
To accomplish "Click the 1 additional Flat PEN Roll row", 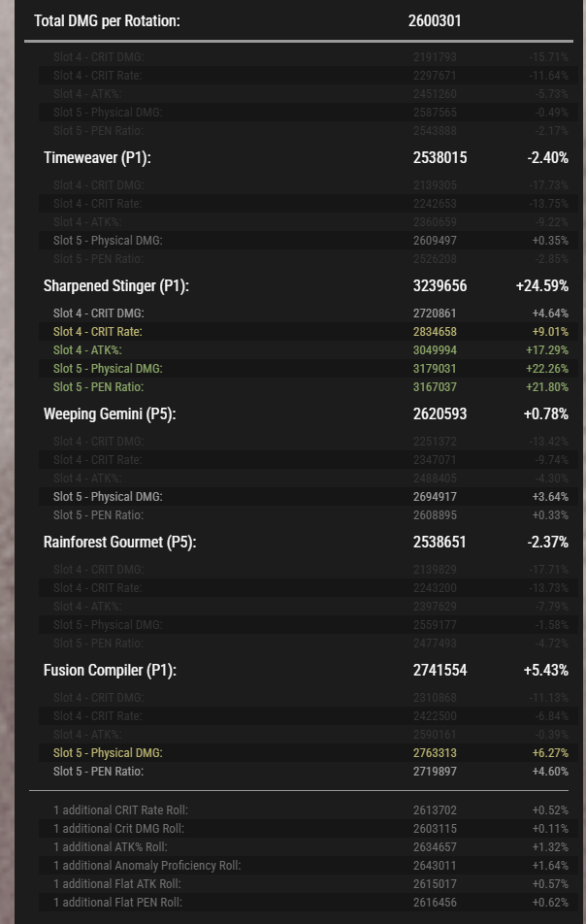I will pos(308,903).
